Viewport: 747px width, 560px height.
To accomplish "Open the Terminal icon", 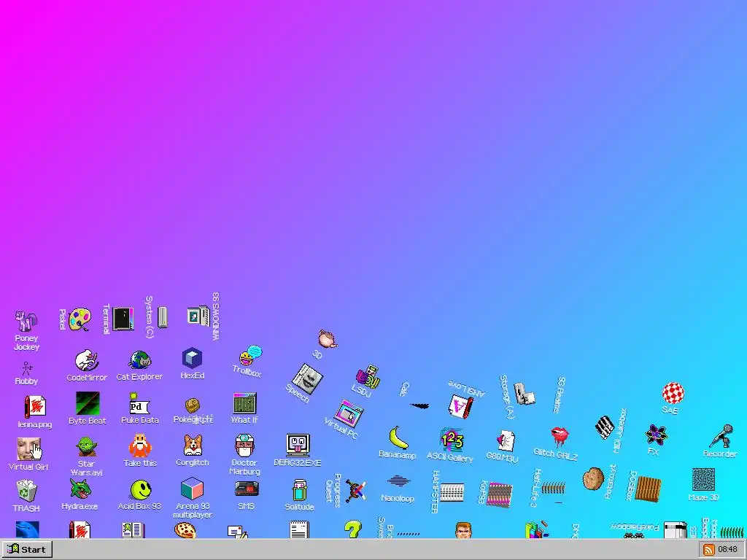I will (x=123, y=319).
